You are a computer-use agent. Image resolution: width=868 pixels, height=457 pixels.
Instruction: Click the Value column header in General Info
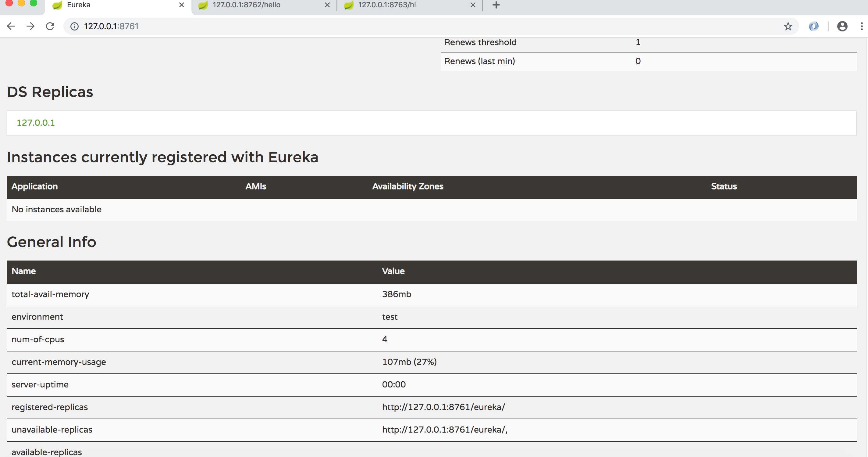[x=393, y=271]
